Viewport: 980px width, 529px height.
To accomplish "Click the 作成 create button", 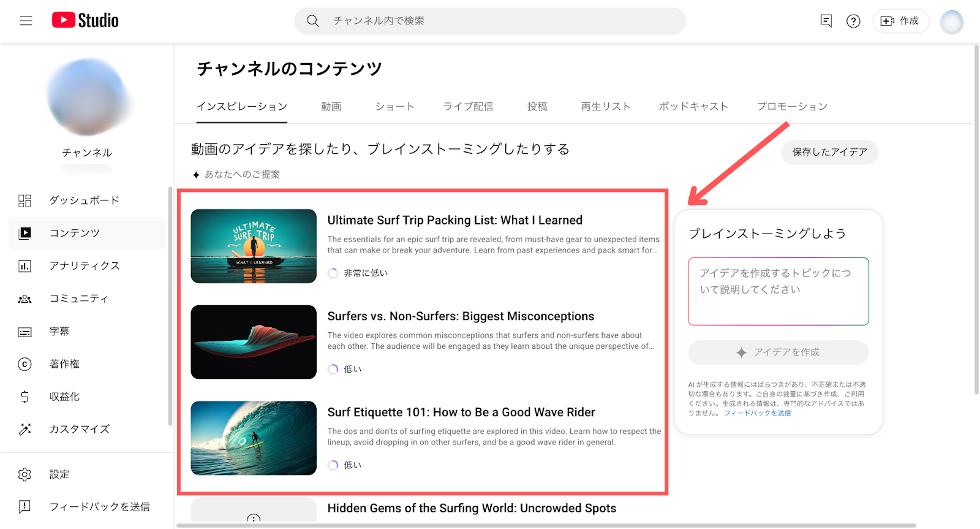I will [900, 21].
